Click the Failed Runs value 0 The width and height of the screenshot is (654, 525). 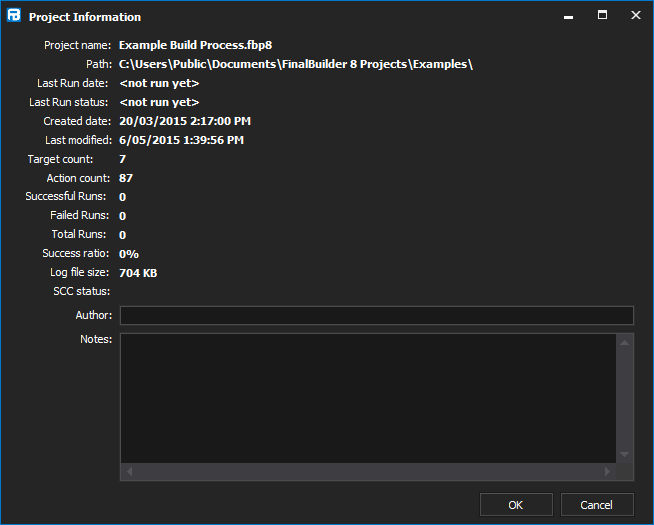(122, 216)
